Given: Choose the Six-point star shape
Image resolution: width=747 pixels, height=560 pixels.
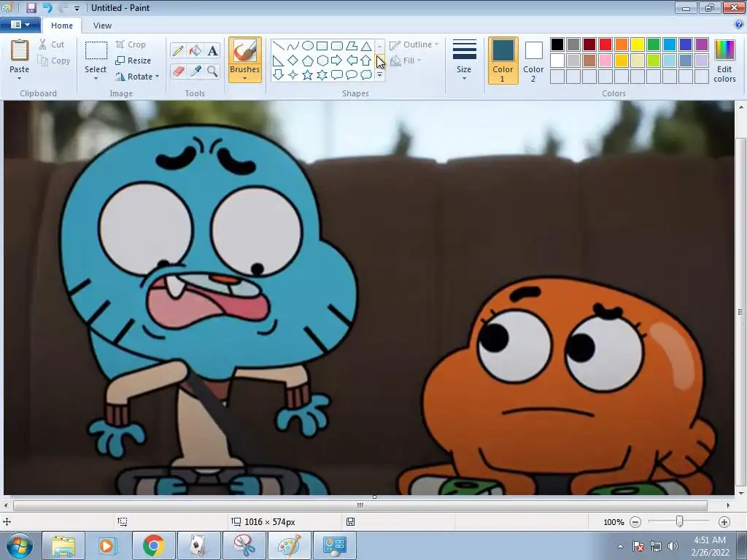Looking at the screenshot, I should pyautogui.click(x=322, y=75).
